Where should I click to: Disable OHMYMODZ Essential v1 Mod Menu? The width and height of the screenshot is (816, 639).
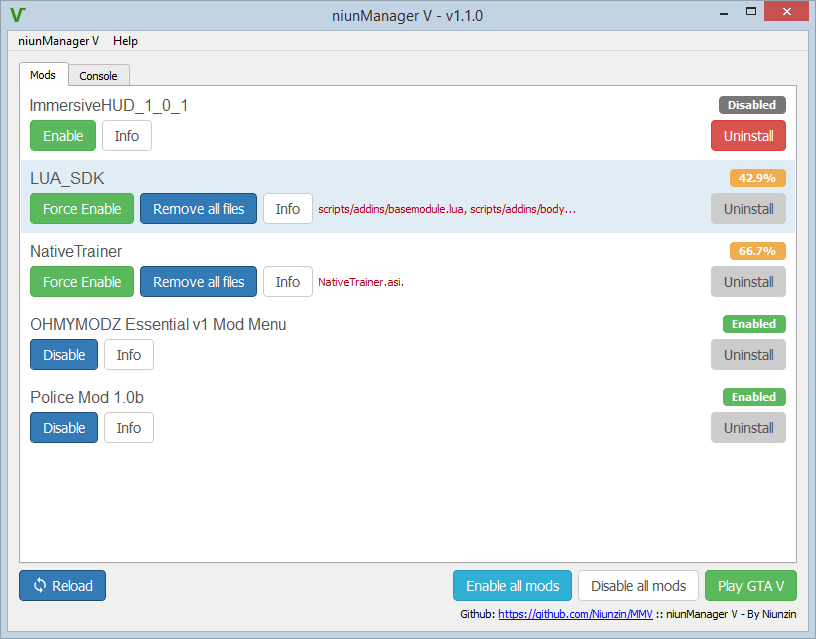pyautogui.click(x=64, y=355)
